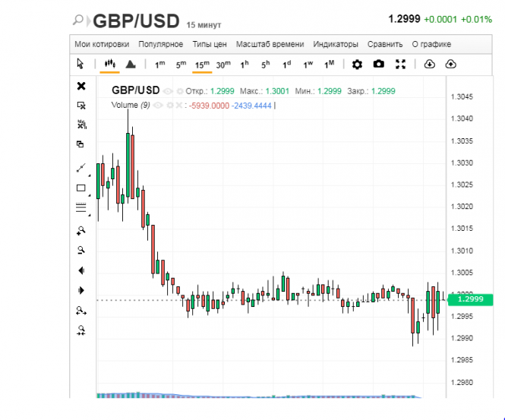Enter fullscreen chart mode
The height and width of the screenshot is (420, 505).
[x=400, y=64]
